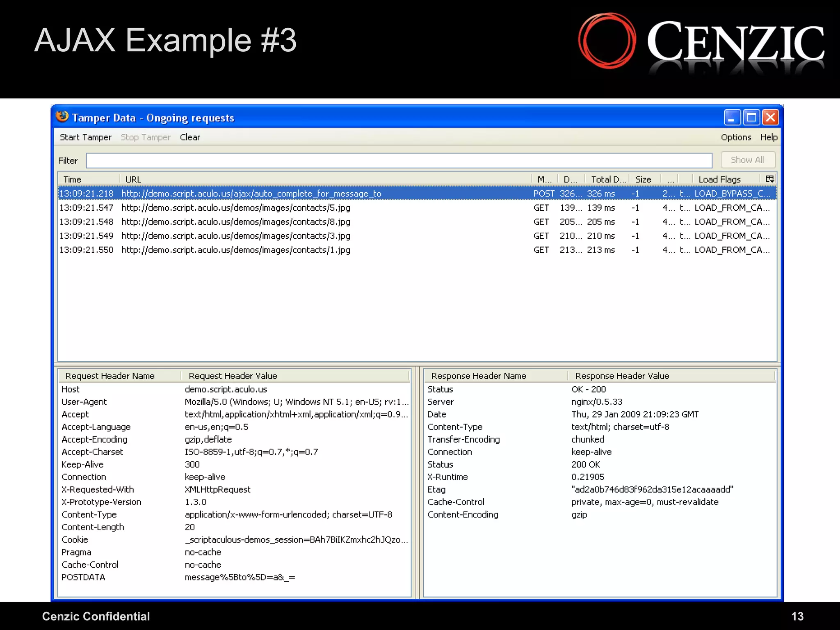Select the X-Runtime response header row
Screen dimensions: 840x630
[x=600, y=477]
